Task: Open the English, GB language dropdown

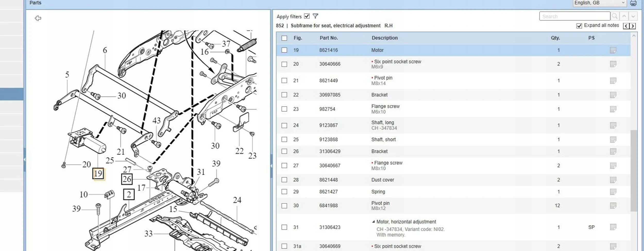Action: tap(600, 3)
